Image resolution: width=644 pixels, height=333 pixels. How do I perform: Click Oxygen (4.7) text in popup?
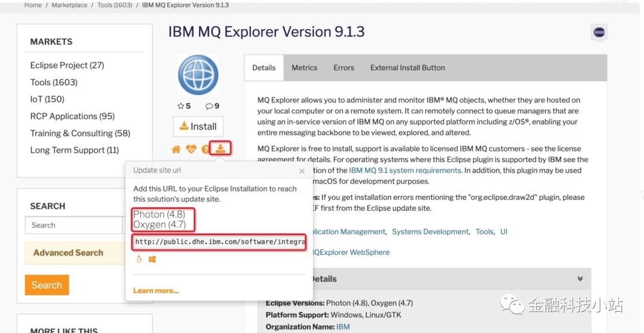coord(160,225)
